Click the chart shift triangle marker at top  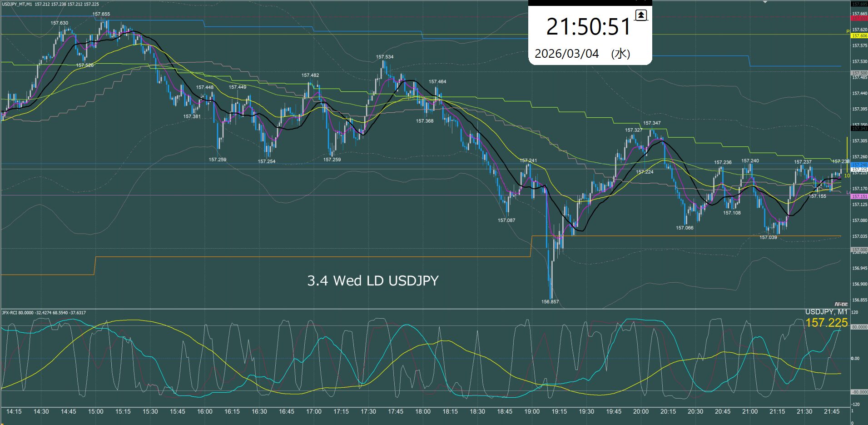coord(765,2)
